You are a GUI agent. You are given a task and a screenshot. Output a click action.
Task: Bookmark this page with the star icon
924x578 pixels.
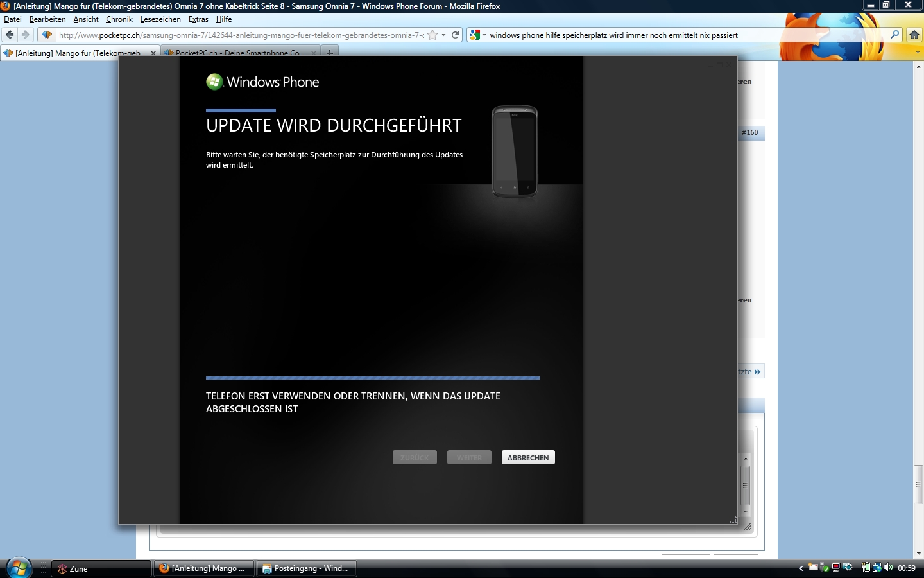[432, 35]
